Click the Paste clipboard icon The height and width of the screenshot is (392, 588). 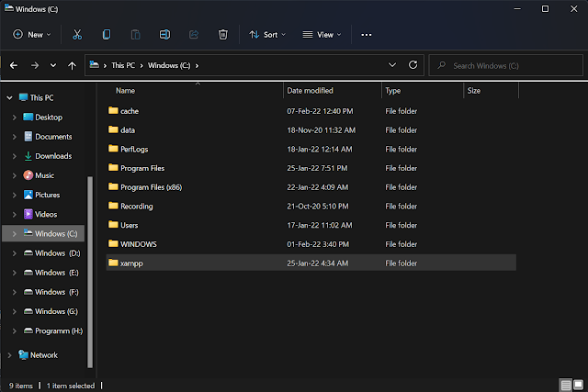135,35
